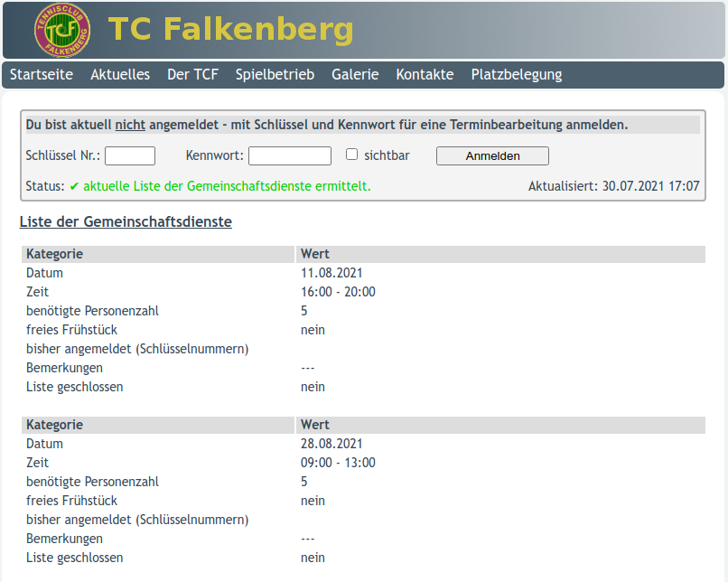Click the Aktualisiert timestamp text

[x=614, y=186]
